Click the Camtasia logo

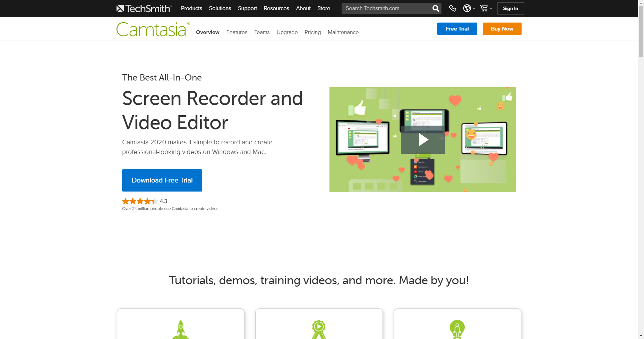153,29
